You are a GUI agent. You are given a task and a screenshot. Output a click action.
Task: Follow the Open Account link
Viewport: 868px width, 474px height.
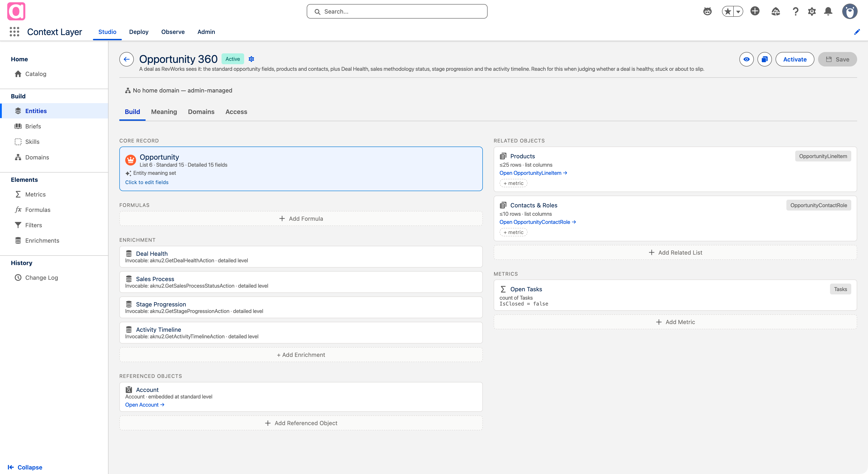click(145, 405)
